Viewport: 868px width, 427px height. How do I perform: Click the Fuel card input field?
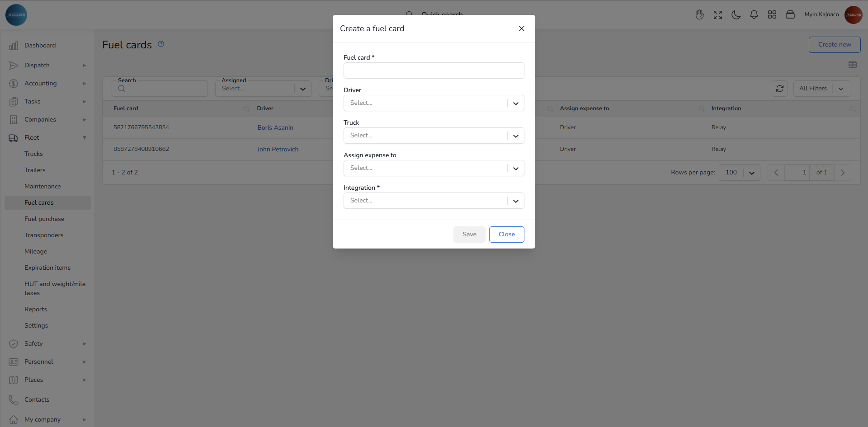(x=434, y=70)
